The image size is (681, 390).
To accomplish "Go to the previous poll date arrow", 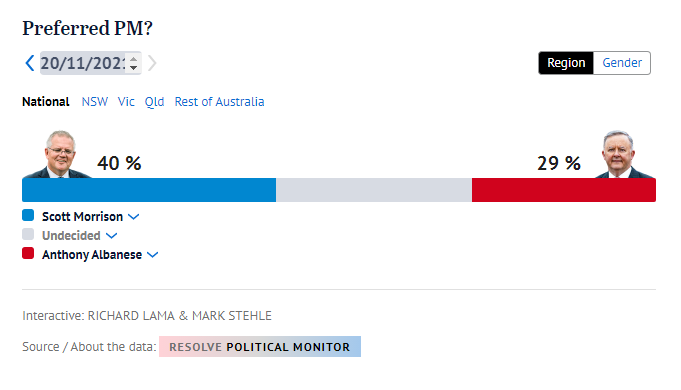I will [x=30, y=63].
